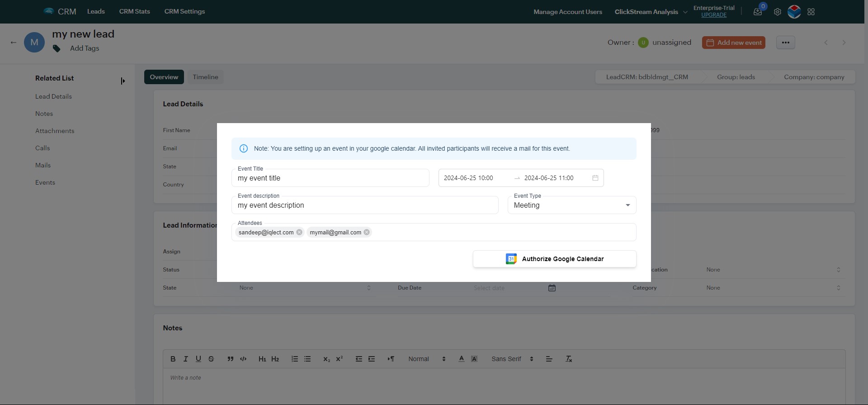This screenshot has width=868, height=405.
Task: Click Add new event button
Action: [x=734, y=43]
